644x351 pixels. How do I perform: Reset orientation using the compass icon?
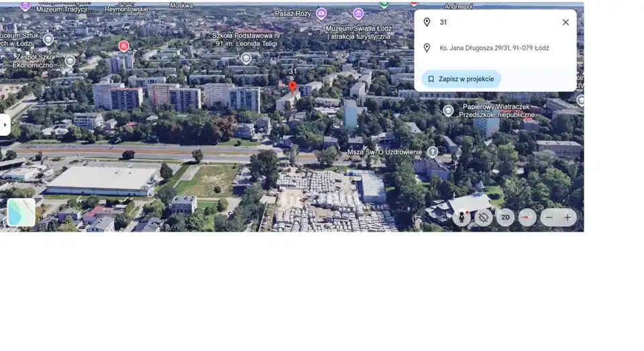pos(527,217)
